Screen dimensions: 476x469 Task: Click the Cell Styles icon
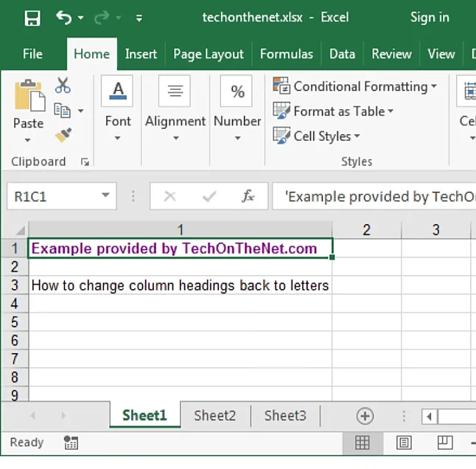tap(281, 135)
